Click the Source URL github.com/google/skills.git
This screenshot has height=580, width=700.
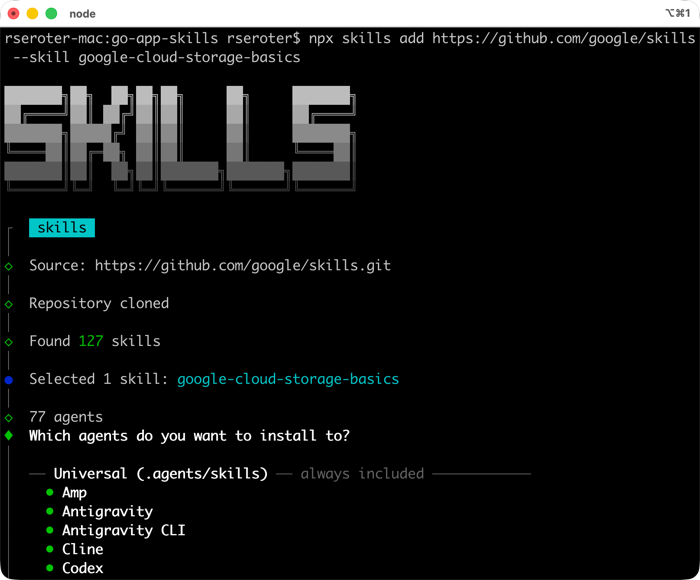pyautogui.click(x=242, y=265)
